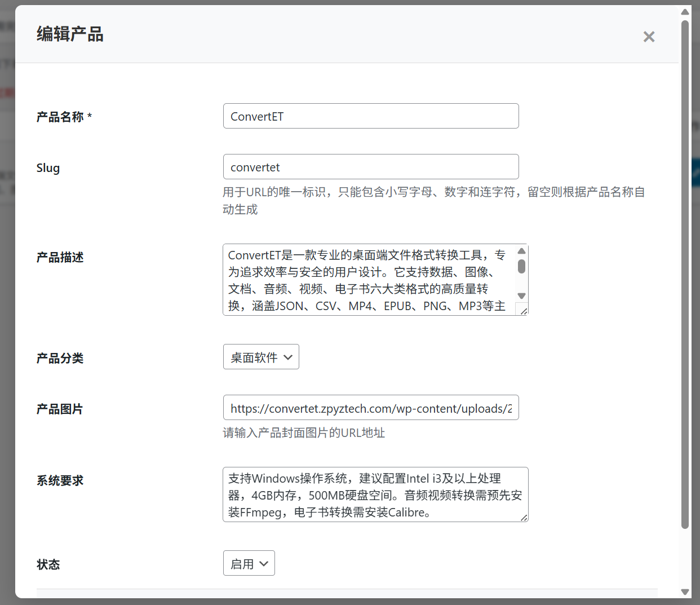This screenshot has height=605, width=700.
Task: Click the 产品图片 label
Action: [x=60, y=409]
